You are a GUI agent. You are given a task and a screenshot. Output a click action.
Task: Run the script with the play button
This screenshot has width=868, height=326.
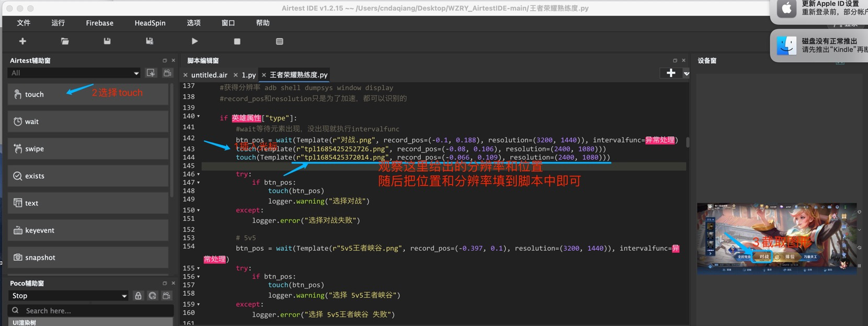click(195, 41)
